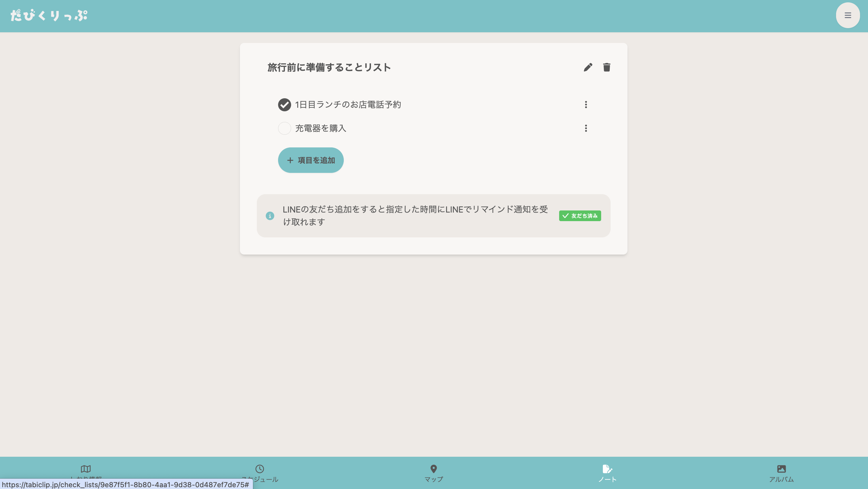The width and height of the screenshot is (868, 489).
Task: Click the note pencil icon in bottom bar
Action: (607, 469)
